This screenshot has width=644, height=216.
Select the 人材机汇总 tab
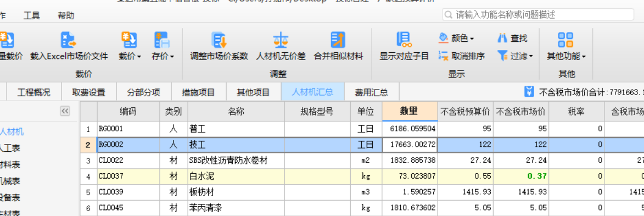312,92
